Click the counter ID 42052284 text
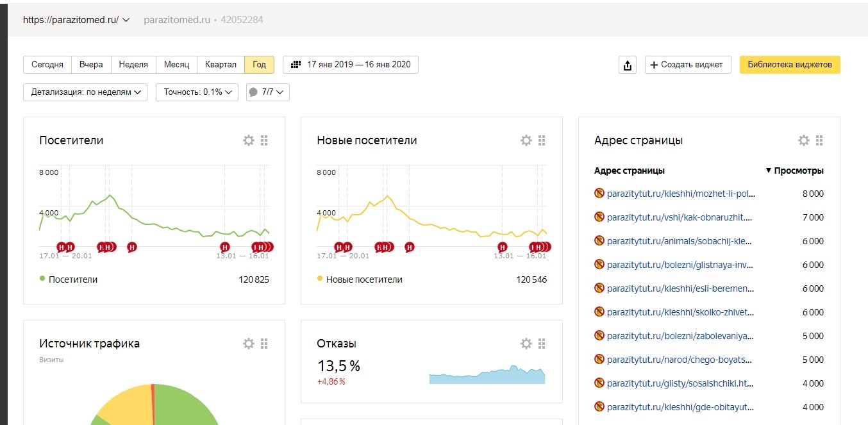 [242, 20]
